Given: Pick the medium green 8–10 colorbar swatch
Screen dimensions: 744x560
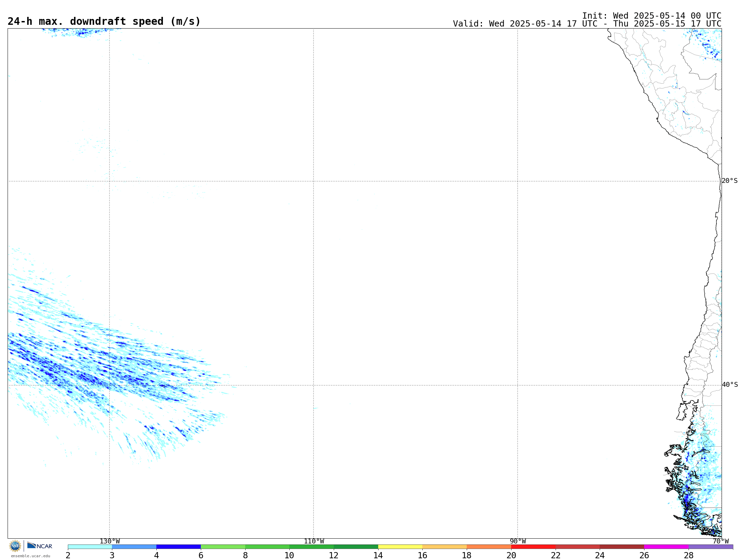Looking at the screenshot, I should click(267, 547).
